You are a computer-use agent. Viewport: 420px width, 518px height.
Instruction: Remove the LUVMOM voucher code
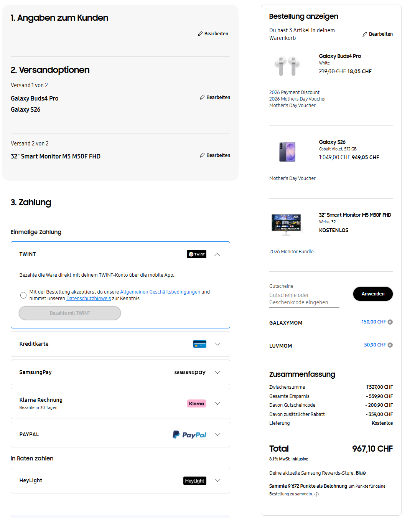390,345
